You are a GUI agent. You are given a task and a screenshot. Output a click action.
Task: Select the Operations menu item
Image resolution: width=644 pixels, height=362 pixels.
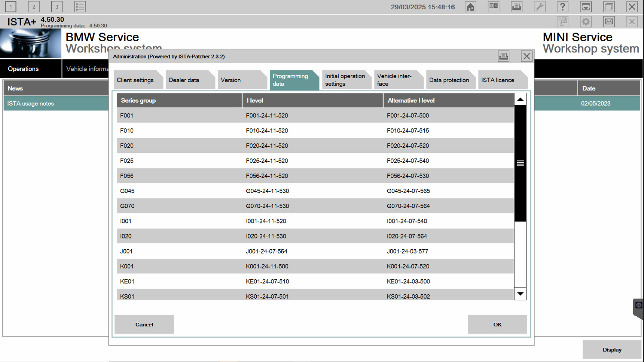[23, 69]
